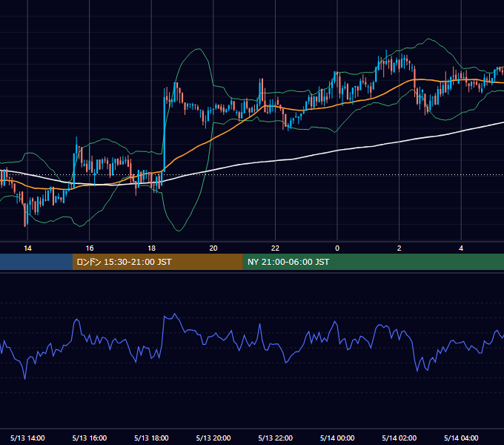The height and width of the screenshot is (445, 504).
Task: Click the 16 hour axis label
Action: [90, 248]
